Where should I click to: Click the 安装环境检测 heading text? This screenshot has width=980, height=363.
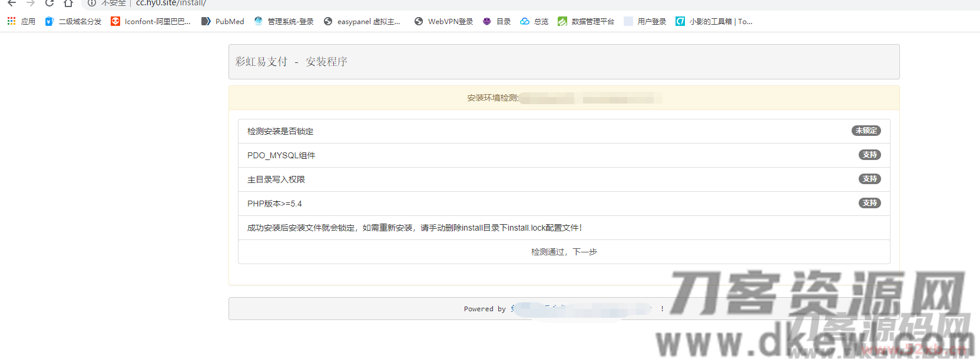(x=493, y=98)
